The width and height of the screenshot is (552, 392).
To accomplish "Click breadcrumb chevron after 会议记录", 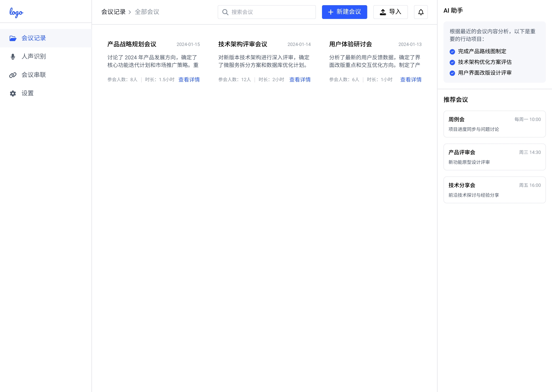I will (x=130, y=12).
